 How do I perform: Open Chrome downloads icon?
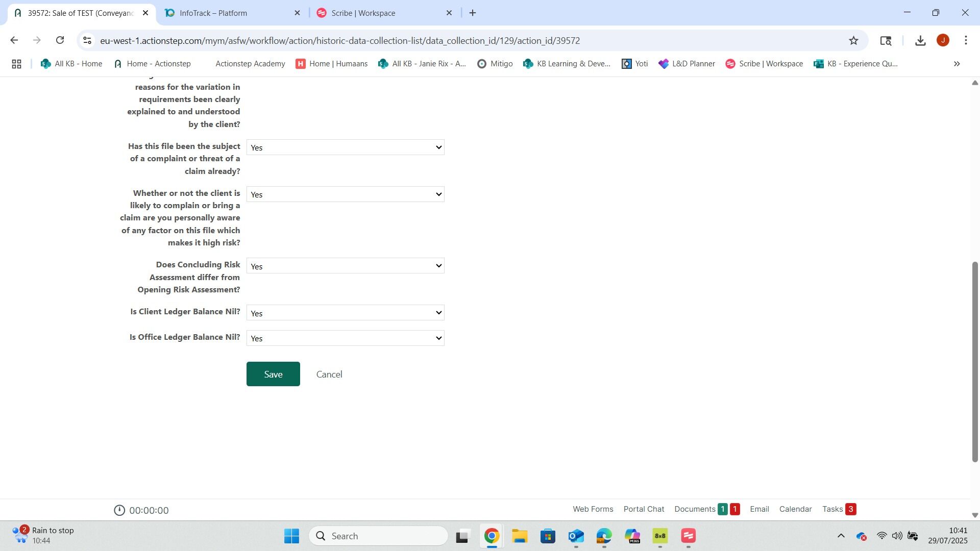920,41
